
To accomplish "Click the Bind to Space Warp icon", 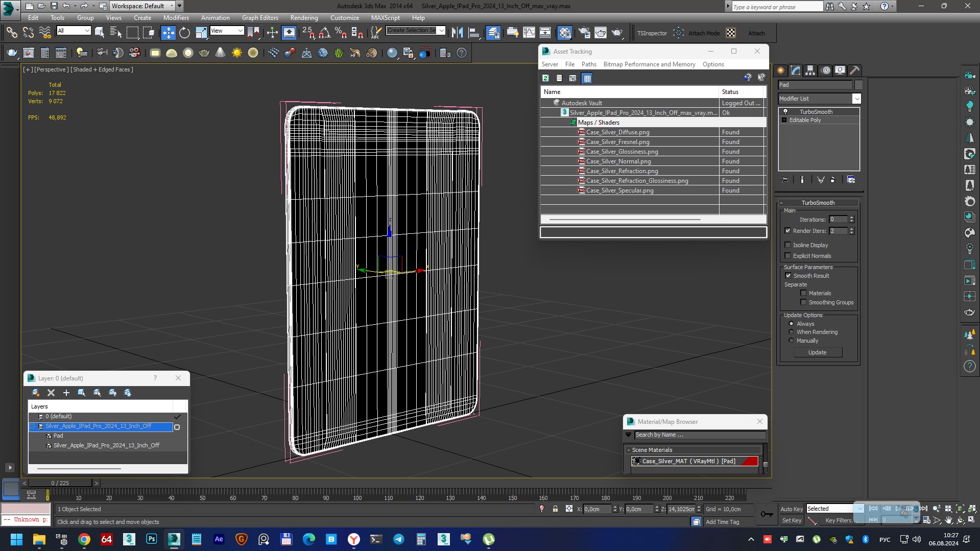I will click(x=45, y=33).
